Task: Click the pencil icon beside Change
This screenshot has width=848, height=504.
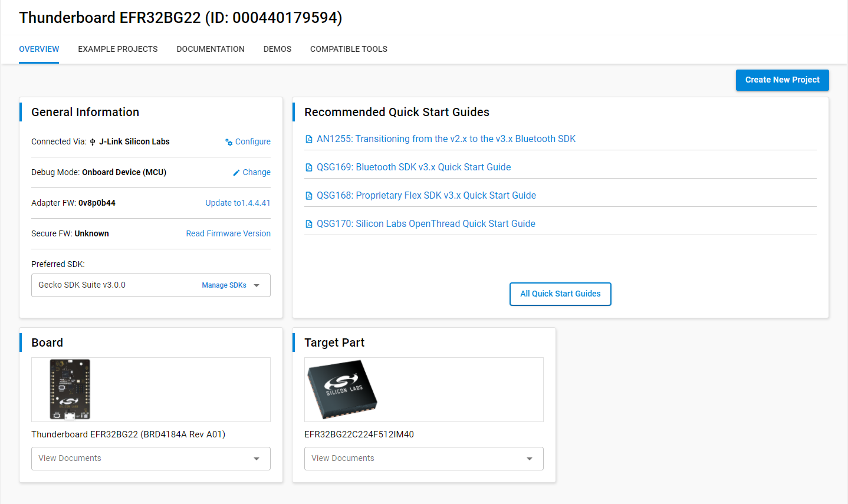Action: tap(236, 173)
